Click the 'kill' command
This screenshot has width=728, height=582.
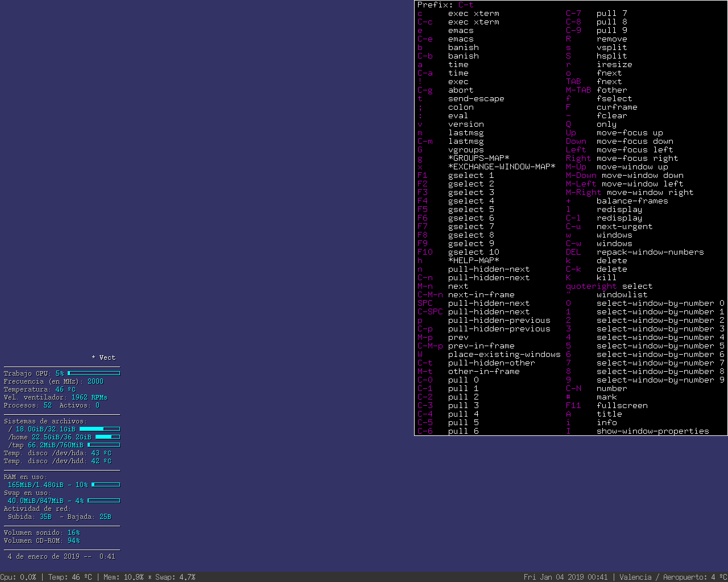pyautogui.click(x=607, y=277)
